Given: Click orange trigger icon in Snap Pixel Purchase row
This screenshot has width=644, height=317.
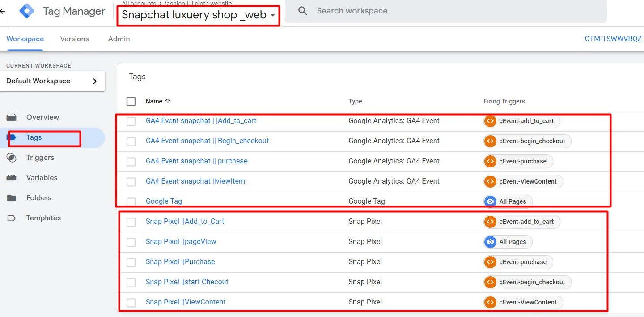Looking at the screenshot, I should tap(491, 262).
